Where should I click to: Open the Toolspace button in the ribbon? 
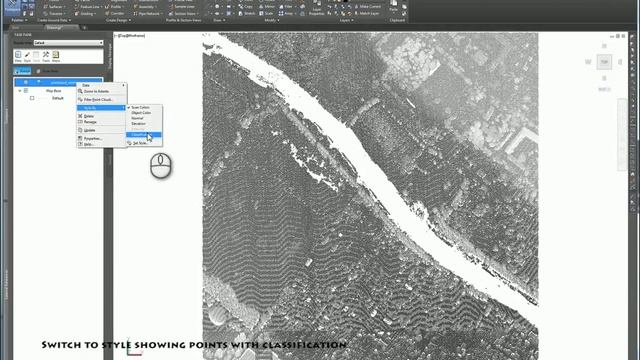[12, 7]
